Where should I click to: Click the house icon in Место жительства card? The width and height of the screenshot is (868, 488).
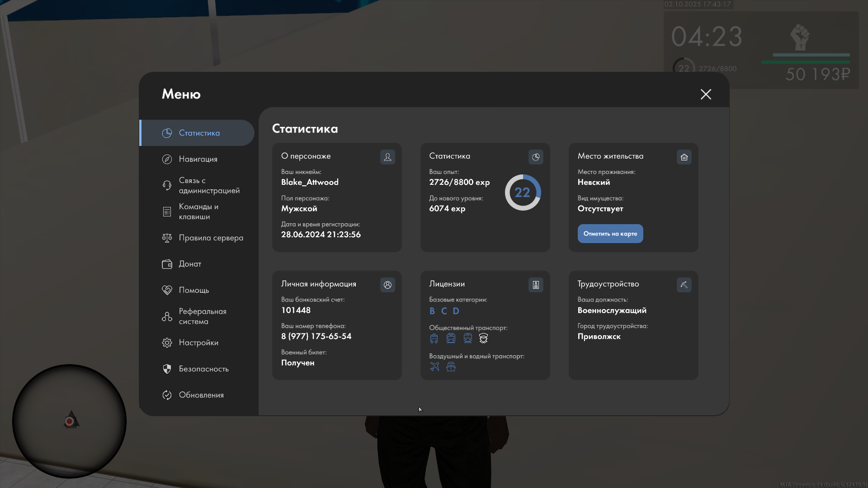click(x=684, y=157)
